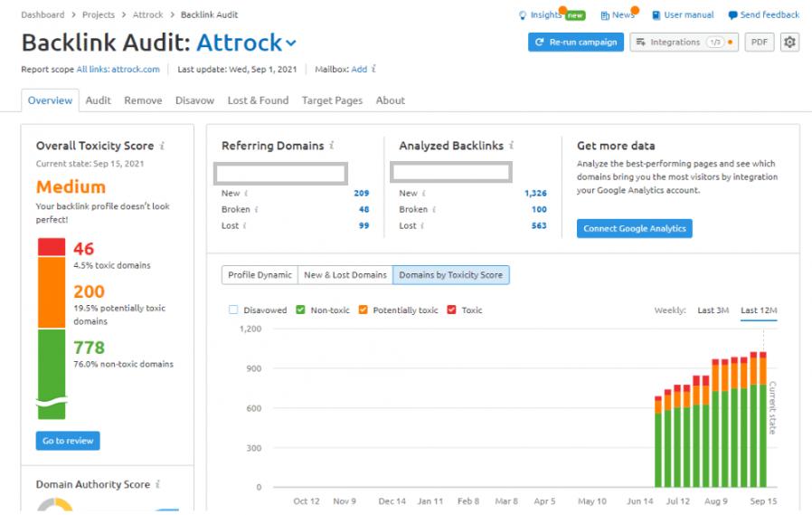Open the User manual icon link
812x515 pixels.
(x=656, y=15)
